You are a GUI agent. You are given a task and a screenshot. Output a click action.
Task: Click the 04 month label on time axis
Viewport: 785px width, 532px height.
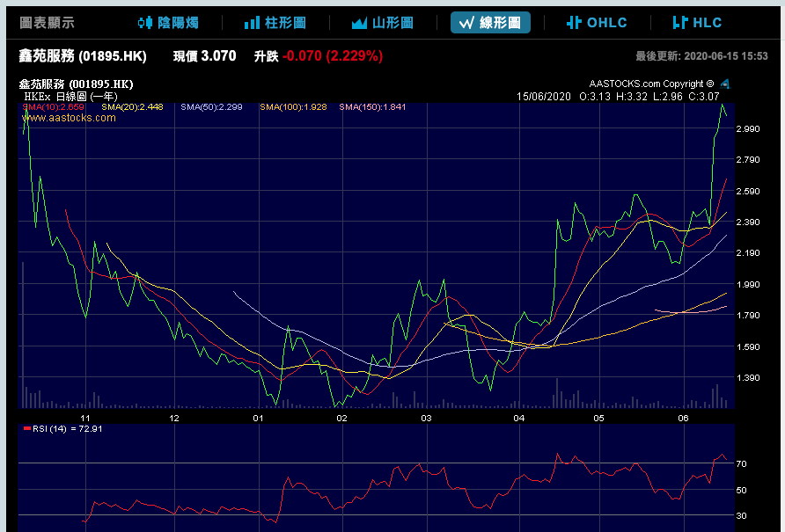[519, 418]
